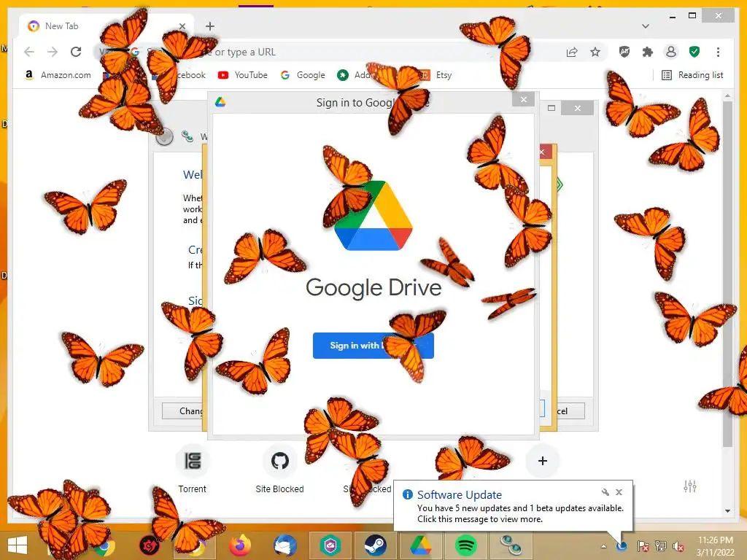Open the Amazon.com bookmark

(x=58, y=75)
